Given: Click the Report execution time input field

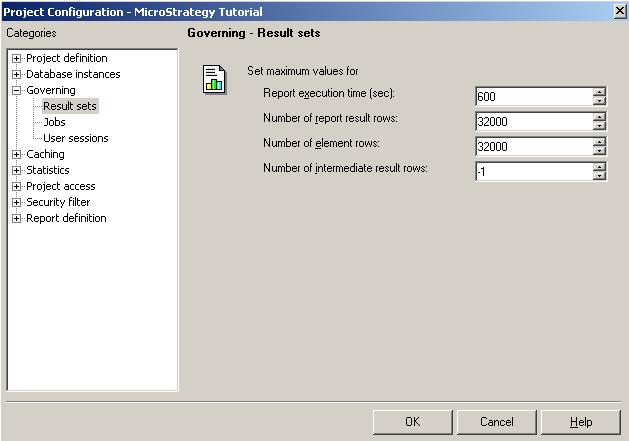Looking at the screenshot, I should coord(534,97).
